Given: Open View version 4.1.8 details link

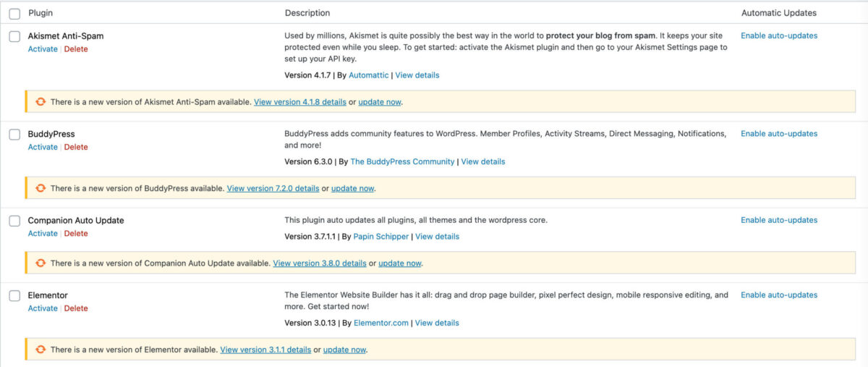Looking at the screenshot, I should click(x=300, y=102).
